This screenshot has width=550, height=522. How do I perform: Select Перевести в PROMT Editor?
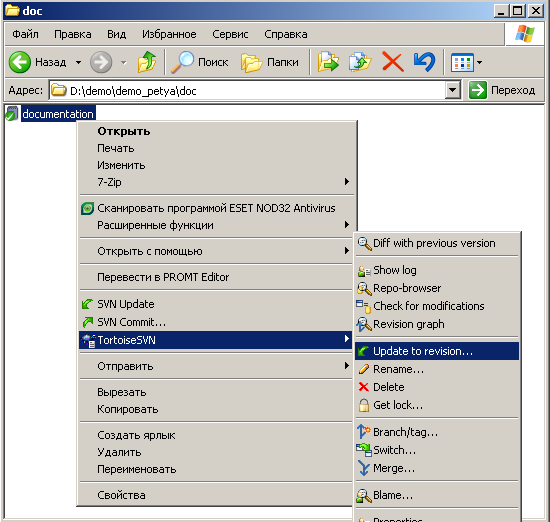click(x=216, y=277)
